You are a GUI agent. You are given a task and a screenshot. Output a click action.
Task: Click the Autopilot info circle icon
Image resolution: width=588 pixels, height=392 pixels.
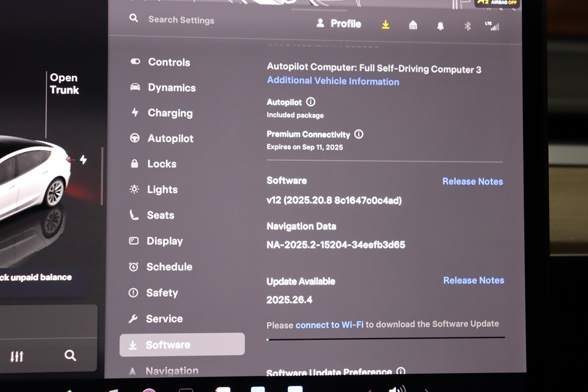(311, 102)
